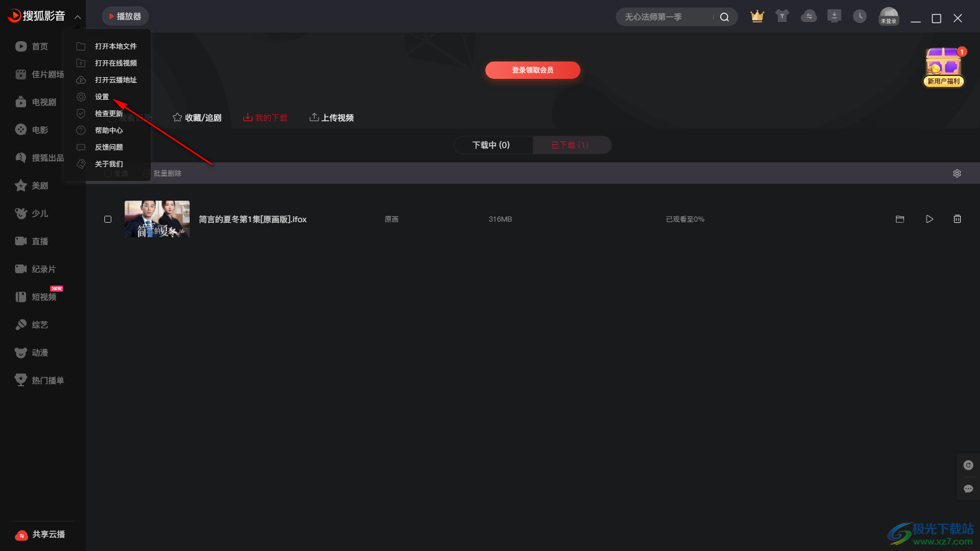Collapse the main menu chevron
This screenshot has height=551, width=980.
(x=78, y=17)
